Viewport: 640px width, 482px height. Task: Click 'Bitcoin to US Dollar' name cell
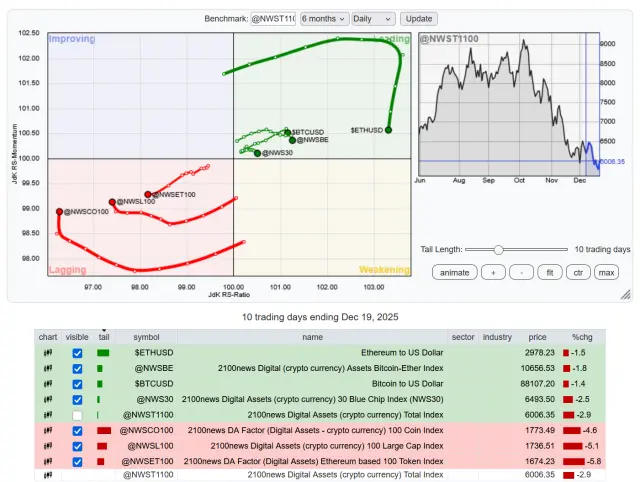pyautogui.click(x=407, y=384)
